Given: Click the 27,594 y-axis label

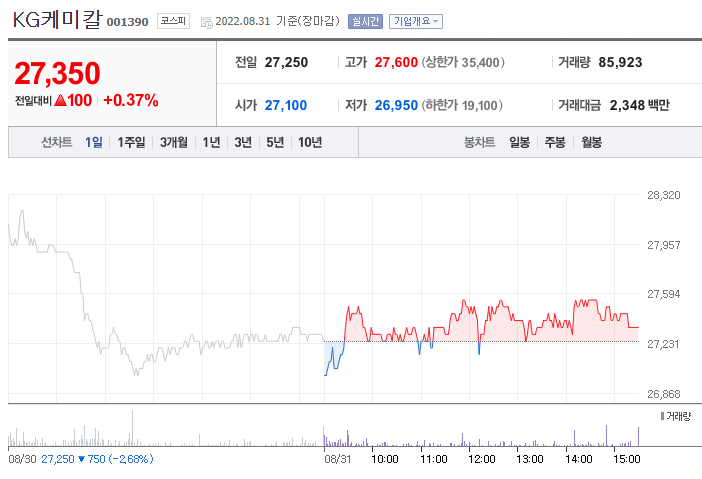Looking at the screenshot, I should click(x=663, y=294).
